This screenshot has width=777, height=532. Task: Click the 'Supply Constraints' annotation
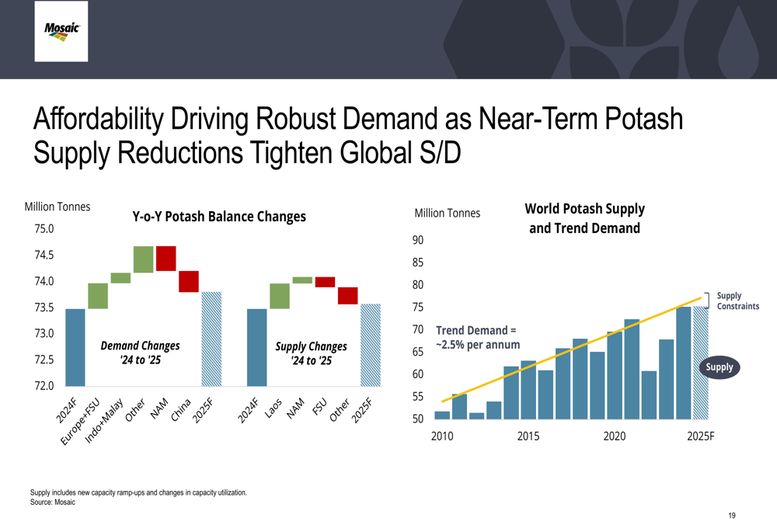pos(738,301)
